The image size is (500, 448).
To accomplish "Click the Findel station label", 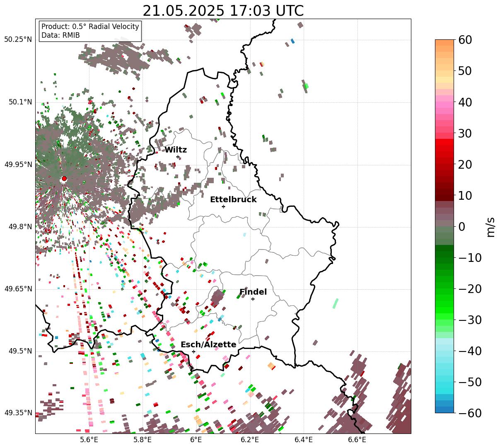I will 253,292.
